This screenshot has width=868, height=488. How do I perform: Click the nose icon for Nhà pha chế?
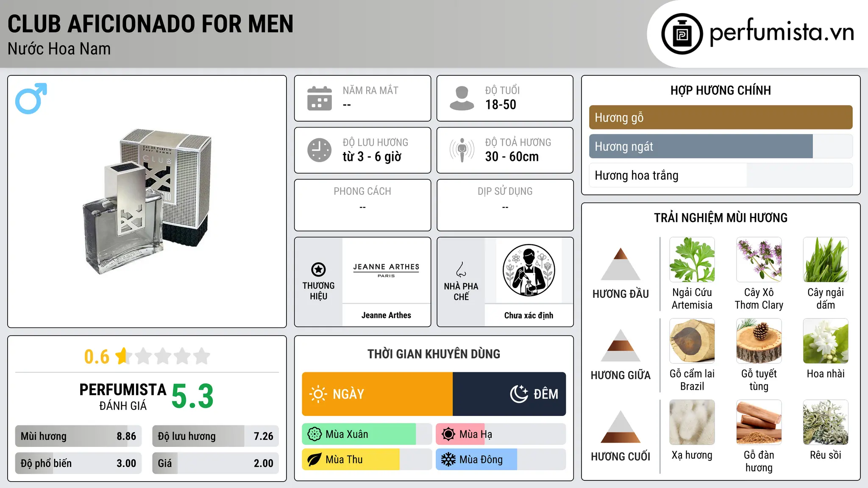[x=461, y=269]
